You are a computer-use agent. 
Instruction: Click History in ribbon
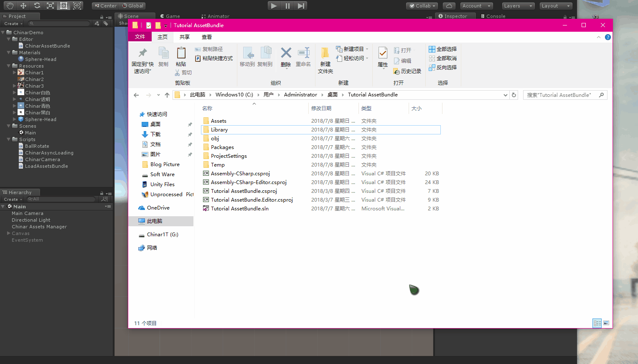tap(407, 71)
